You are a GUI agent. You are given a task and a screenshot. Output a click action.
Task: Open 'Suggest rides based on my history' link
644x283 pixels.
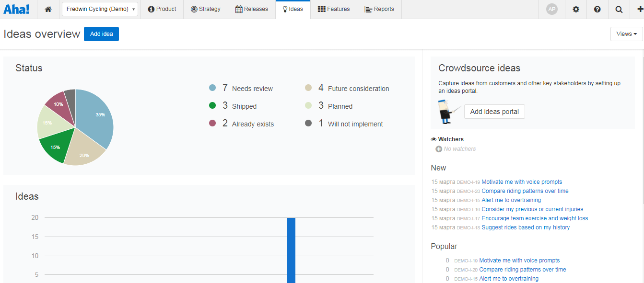click(526, 227)
